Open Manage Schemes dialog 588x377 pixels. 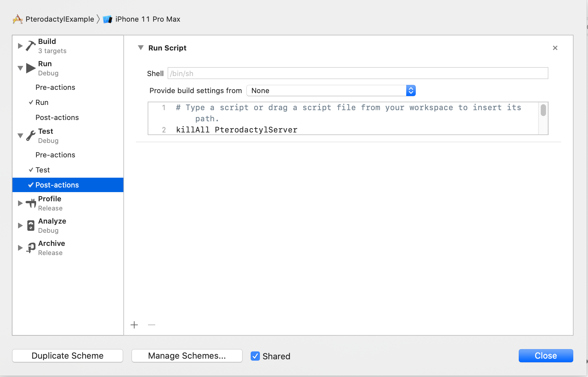click(187, 356)
